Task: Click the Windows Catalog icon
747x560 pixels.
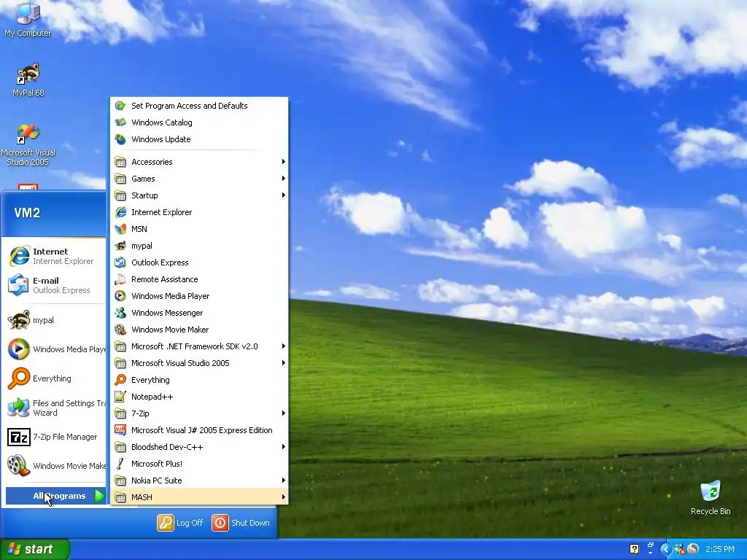Action: point(120,122)
